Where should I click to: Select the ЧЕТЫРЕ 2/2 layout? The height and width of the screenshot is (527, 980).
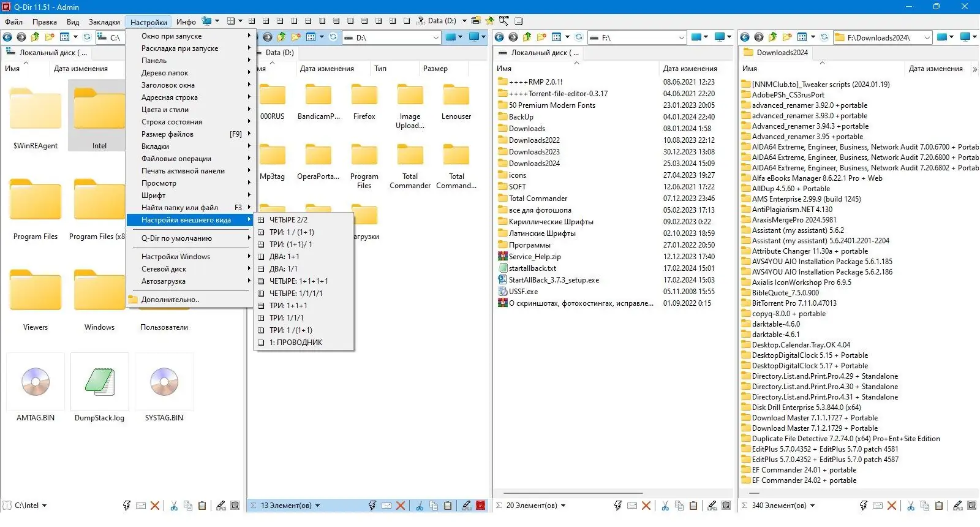tap(304, 219)
